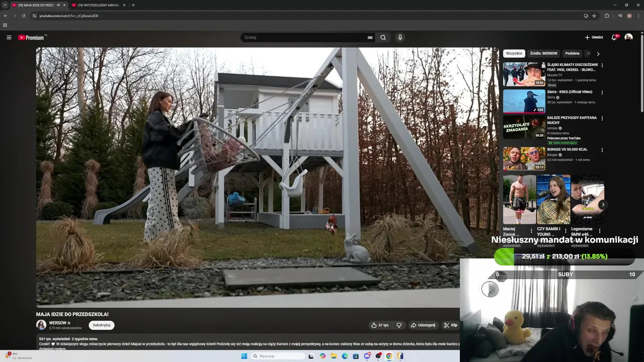Open the Chrome profile avatar
The image size is (644, 362).
click(x=629, y=16)
